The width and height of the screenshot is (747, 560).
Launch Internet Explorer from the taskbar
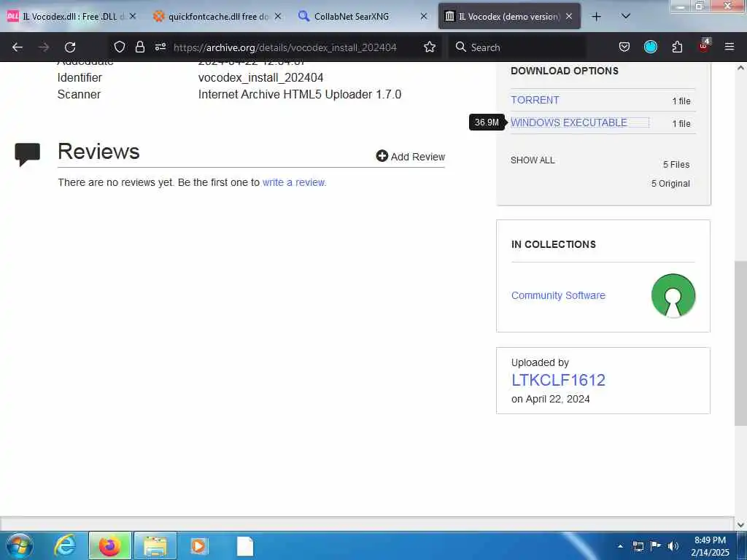point(65,545)
